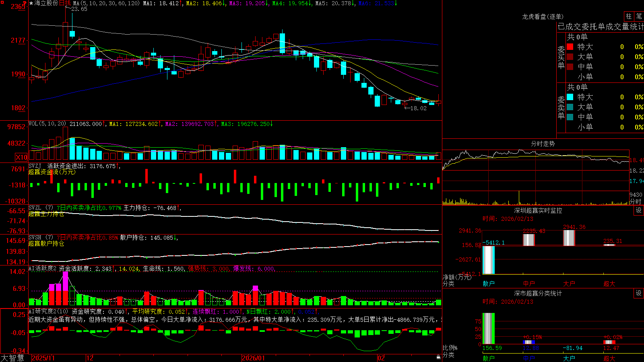Image resolution: width=644 pixels, height=362 pixels.
Task: Open settings 设 for 深圳超赢实时监控
Action: coord(639,210)
